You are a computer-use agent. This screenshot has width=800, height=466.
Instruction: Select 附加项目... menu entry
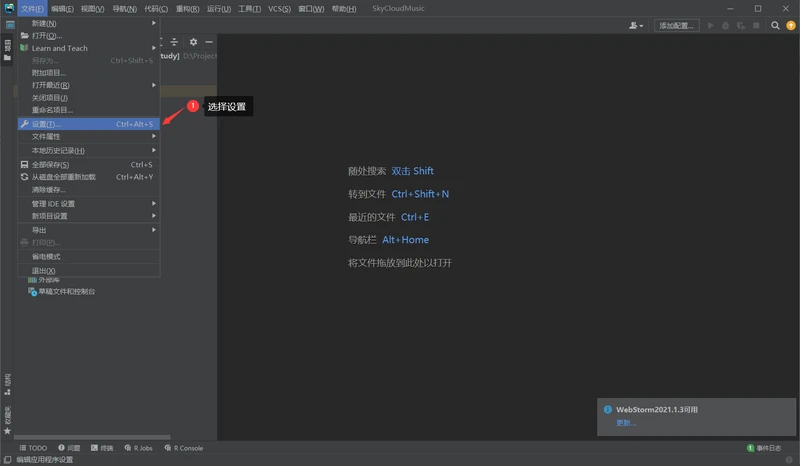tap(89, 73)
